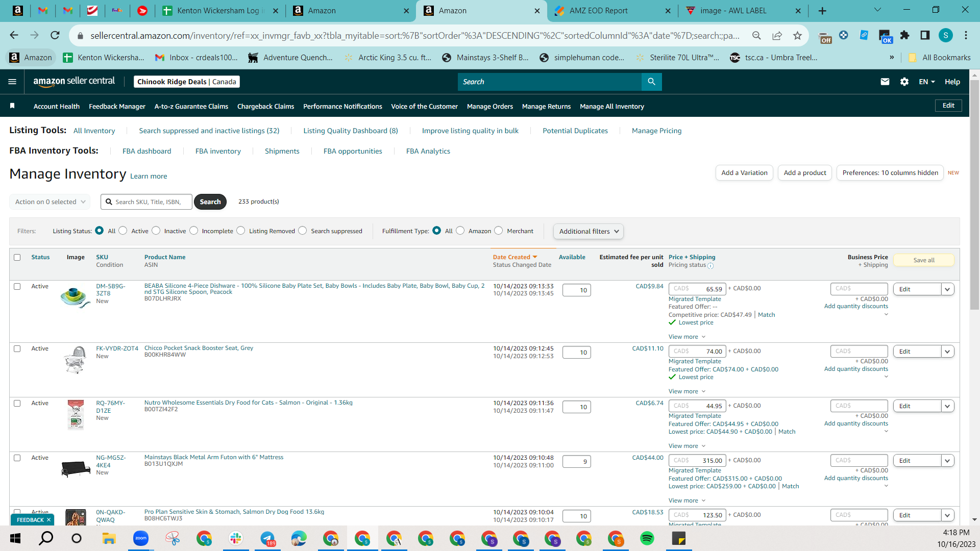Open the Chrome three-dot menu
The image size is (980, 551).
pos(966,35)
